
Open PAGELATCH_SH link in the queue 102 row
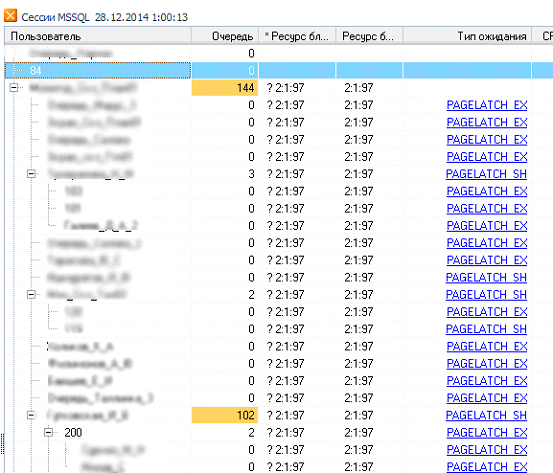[x=486, y=415]
